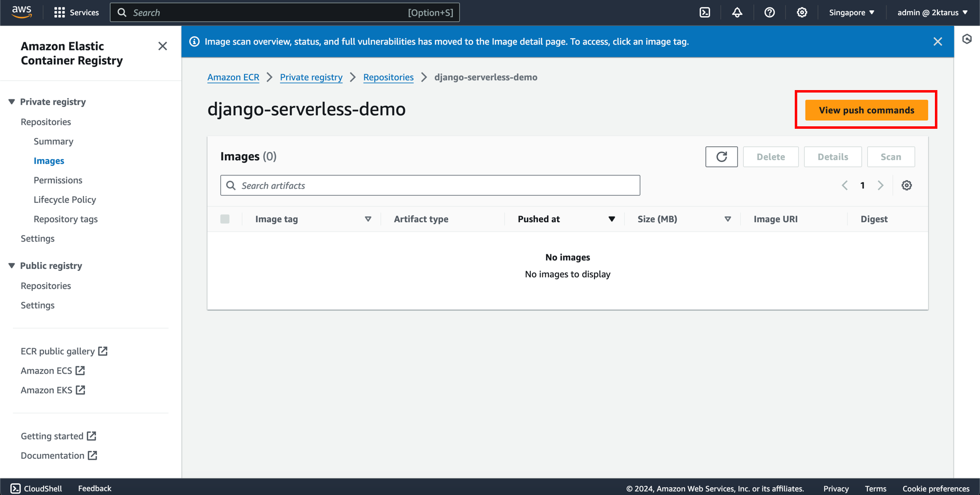Refresh the Images list

(x=721, y=157)
